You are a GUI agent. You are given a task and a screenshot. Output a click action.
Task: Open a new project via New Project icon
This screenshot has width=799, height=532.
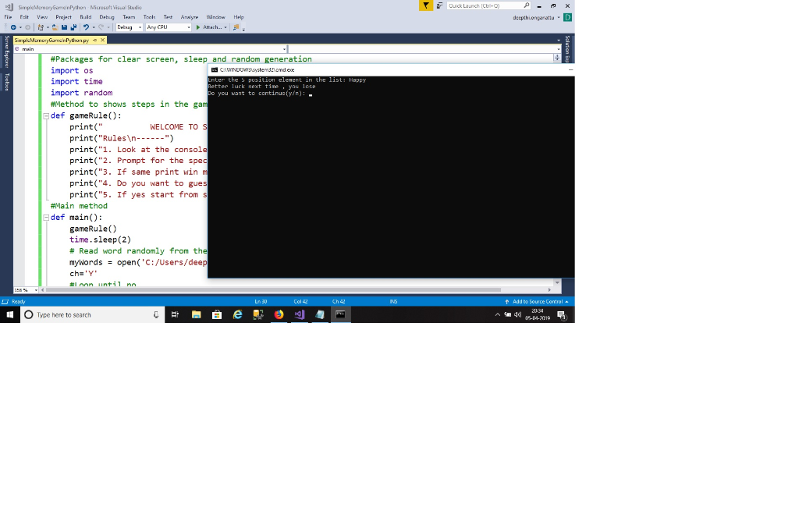click(41, 27)
